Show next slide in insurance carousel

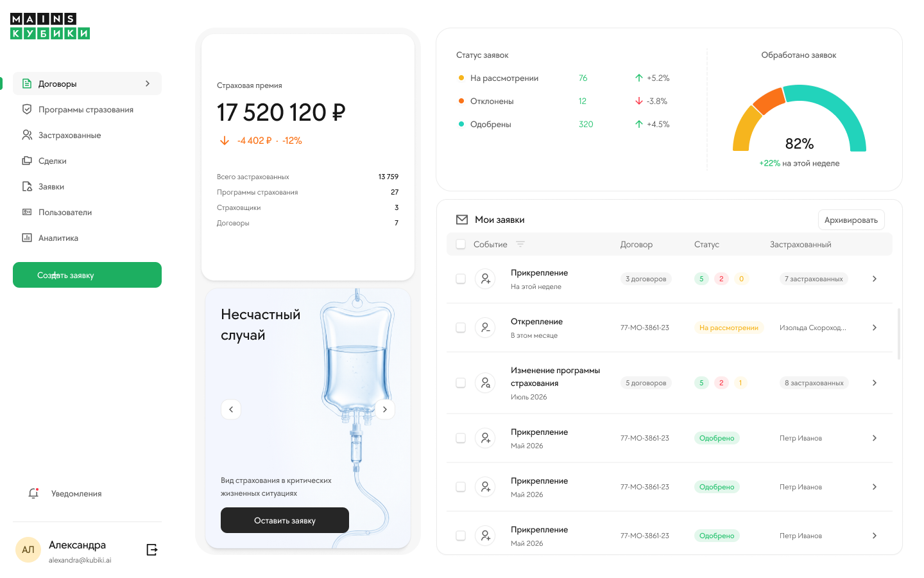click(385, 409)
